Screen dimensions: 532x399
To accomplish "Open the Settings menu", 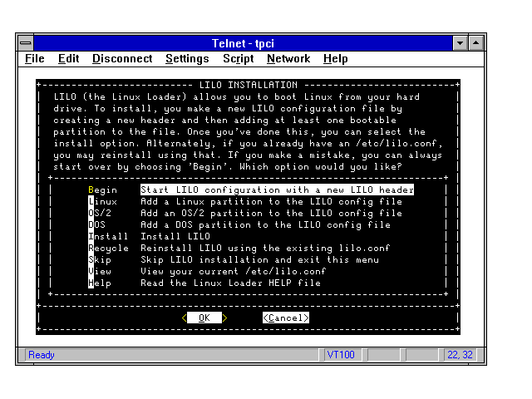I will click(x=187, y=59).
